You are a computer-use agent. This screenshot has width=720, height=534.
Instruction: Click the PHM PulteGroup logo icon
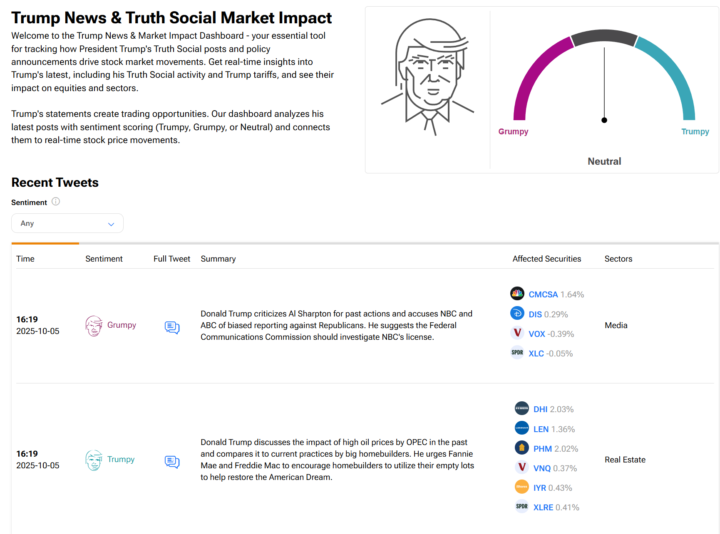click(x=521, y=447)
